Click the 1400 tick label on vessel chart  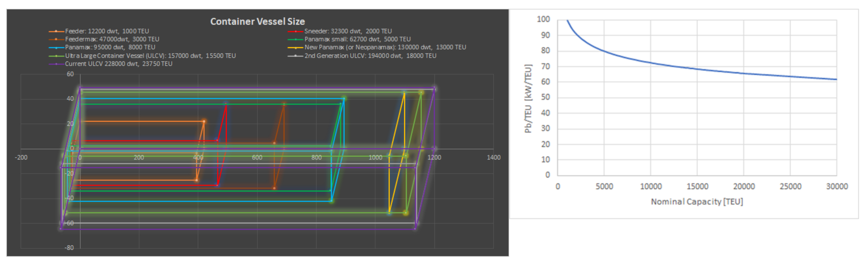(493, 158)
